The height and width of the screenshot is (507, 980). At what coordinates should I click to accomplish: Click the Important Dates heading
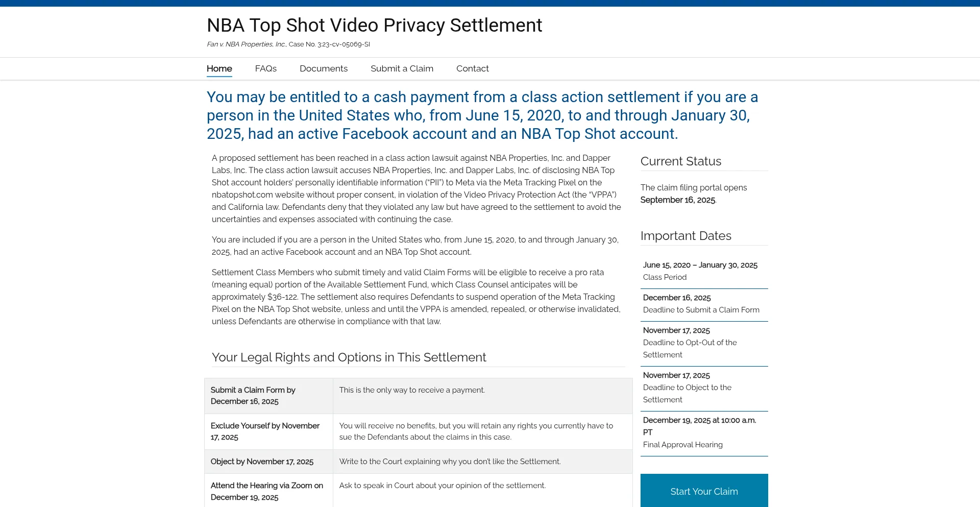click(x=685, y=236)
